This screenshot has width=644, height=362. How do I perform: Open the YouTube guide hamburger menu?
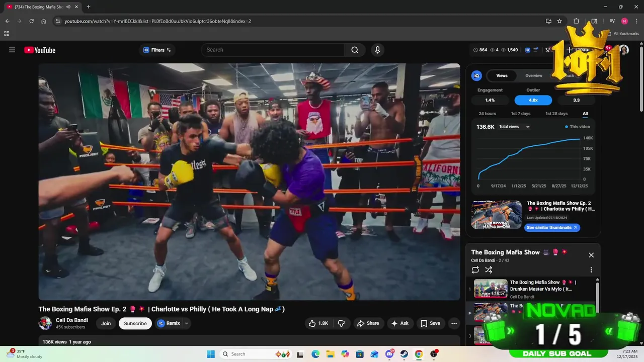[x=12, y=50]
